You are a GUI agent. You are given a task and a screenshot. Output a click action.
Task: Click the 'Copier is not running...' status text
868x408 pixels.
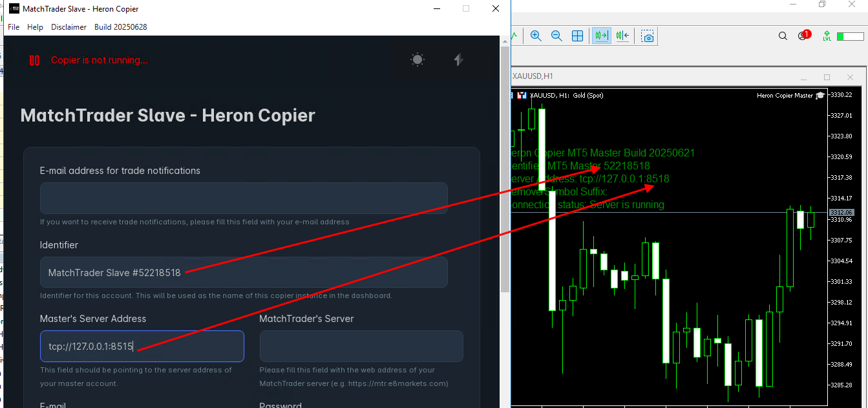[x=99, y=60]
